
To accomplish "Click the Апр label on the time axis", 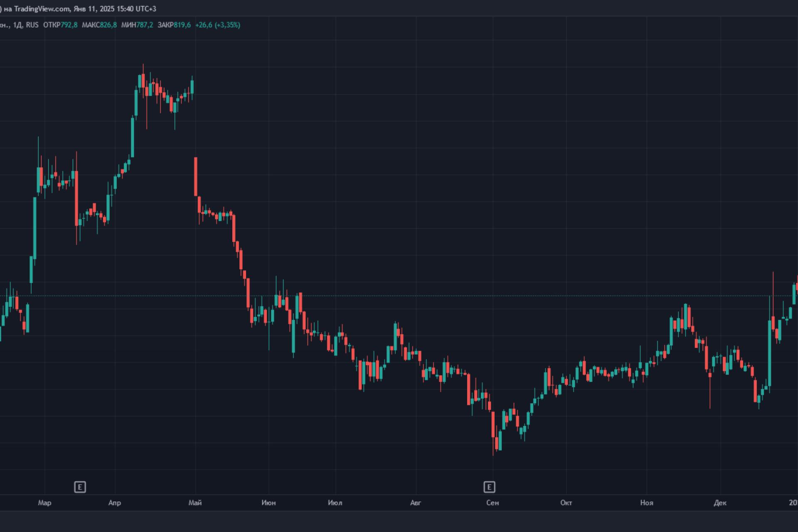I will point(115,503).
